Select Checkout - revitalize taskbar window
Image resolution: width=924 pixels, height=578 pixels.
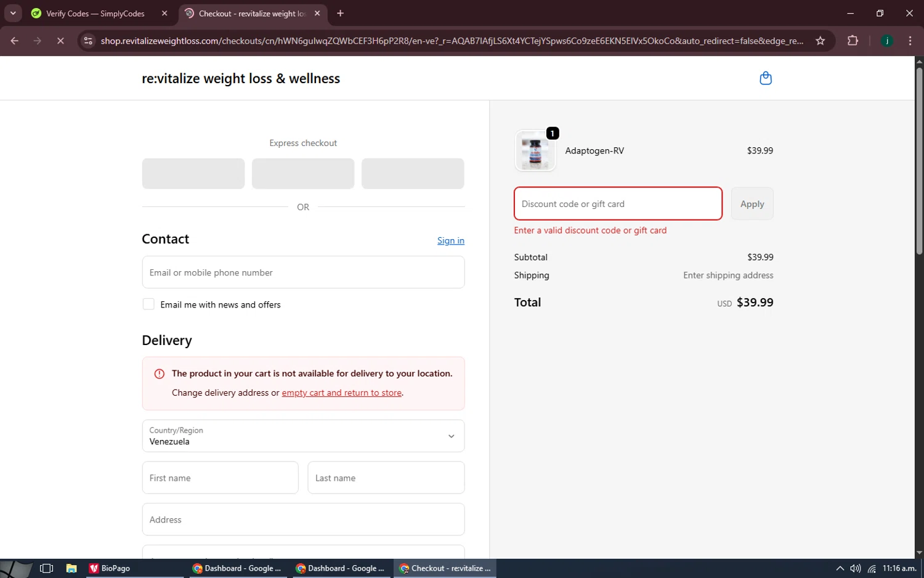(445, 568)
